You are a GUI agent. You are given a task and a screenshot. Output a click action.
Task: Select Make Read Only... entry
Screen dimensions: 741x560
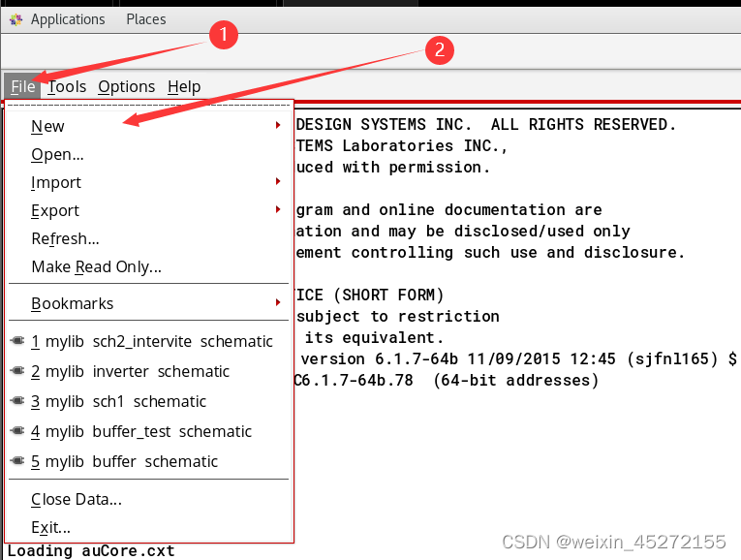(x=96, y=266)
